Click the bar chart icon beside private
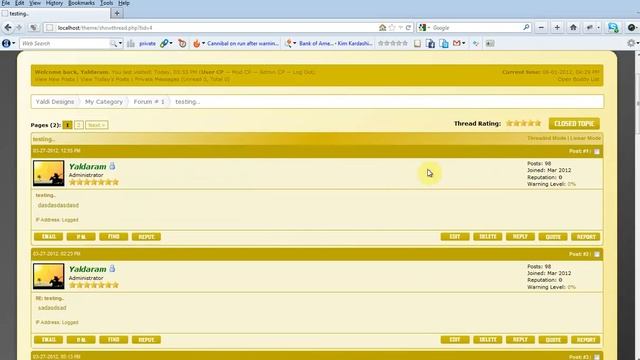The width and height of the screenshot is (640, 360). pyautogui.click(x=131, y=43)
